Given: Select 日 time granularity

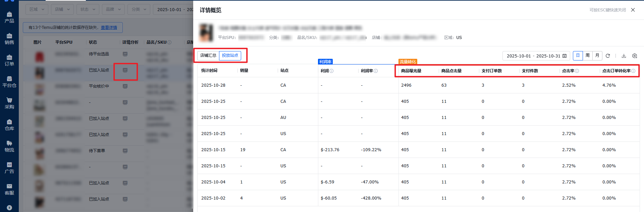Looking at the screenshot, I should 578,56.
